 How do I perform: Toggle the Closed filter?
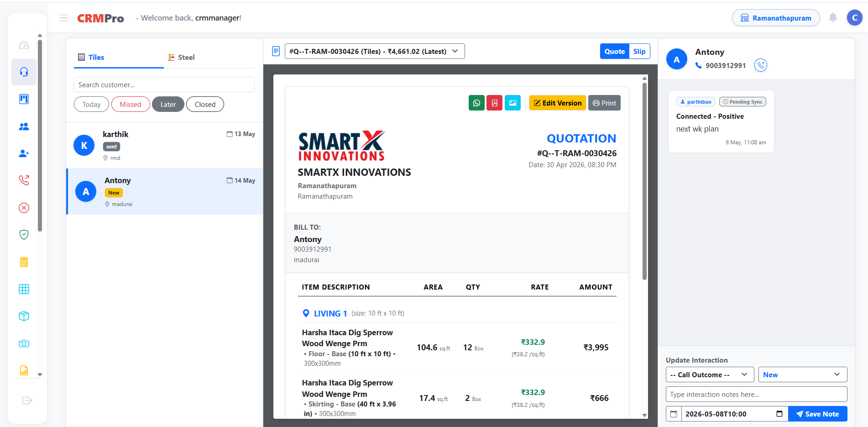click(x=205, y=104)
